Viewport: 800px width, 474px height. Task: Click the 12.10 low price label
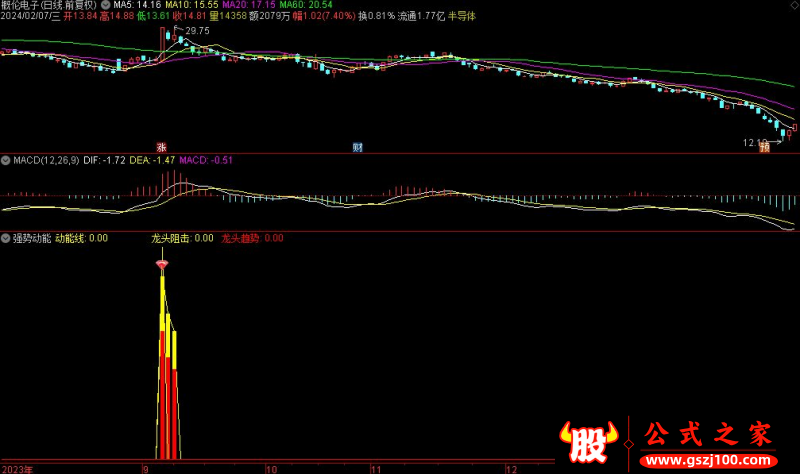(x=756, y=142)
